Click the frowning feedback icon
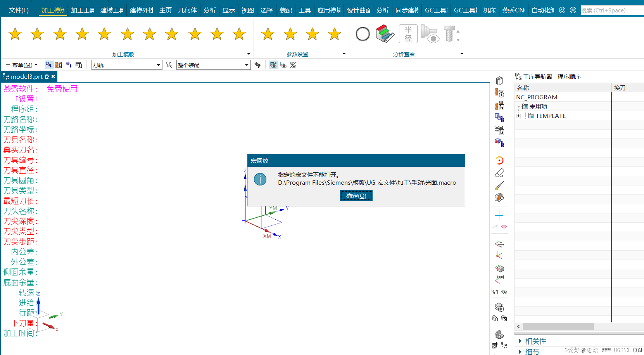This screenshot has height=355, width=644. tap(573, 10)
